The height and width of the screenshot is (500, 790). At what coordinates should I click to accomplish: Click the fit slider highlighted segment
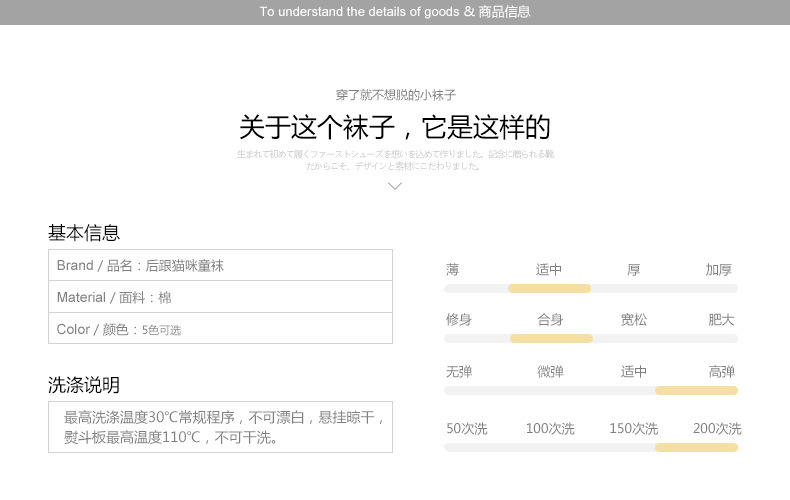coord(551,338)
